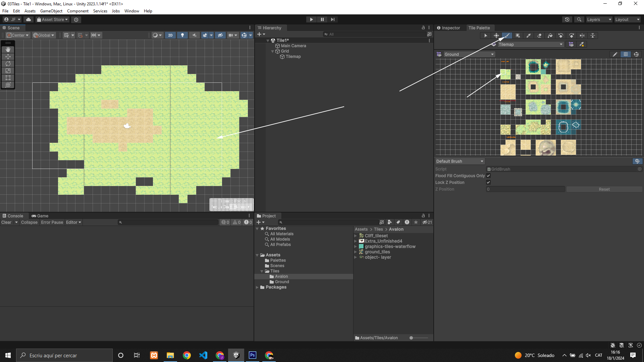644x362 pixels.
Task: Toggle palette Edit pencil mode
Action: point(615,54)
